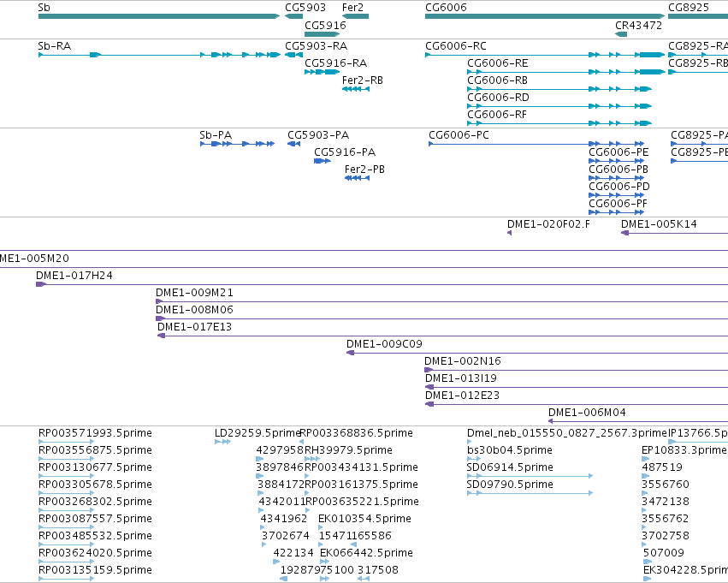Open EST RP003130677.5prime
This screenshot has width=728, height=583.
click(95, 467)
